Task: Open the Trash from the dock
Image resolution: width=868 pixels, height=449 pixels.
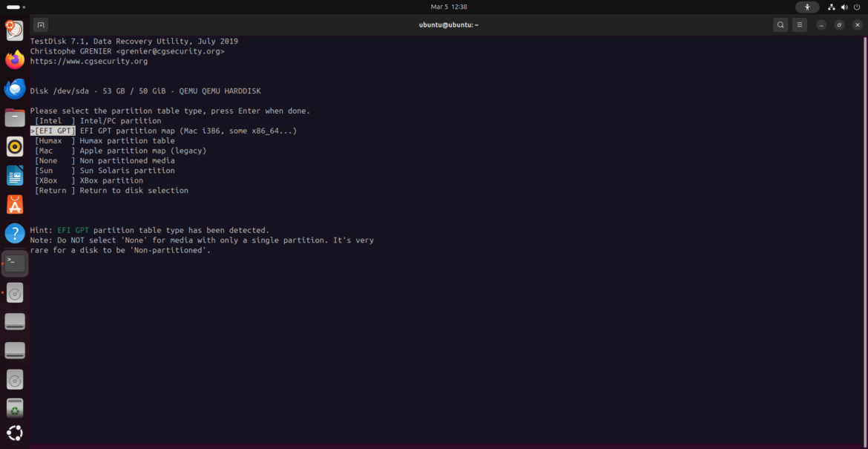Action: pyautogui.click(x=15, y=408)
